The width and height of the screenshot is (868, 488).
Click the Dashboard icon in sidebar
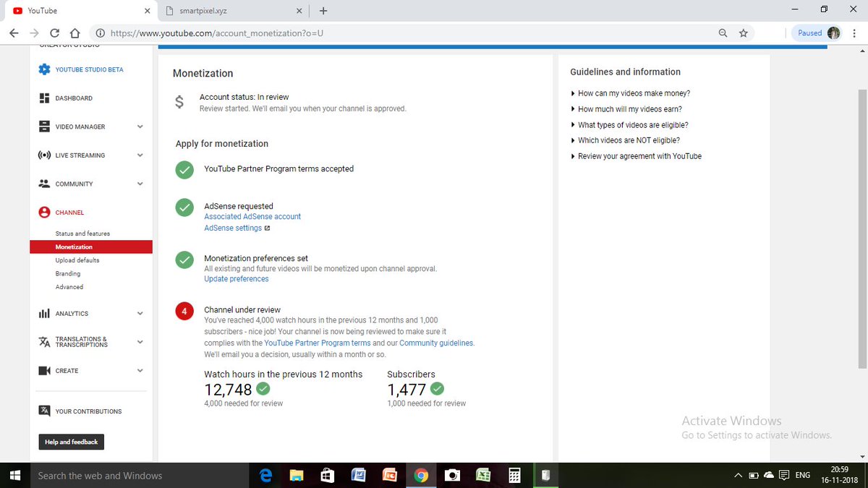(x=44, y=98)
